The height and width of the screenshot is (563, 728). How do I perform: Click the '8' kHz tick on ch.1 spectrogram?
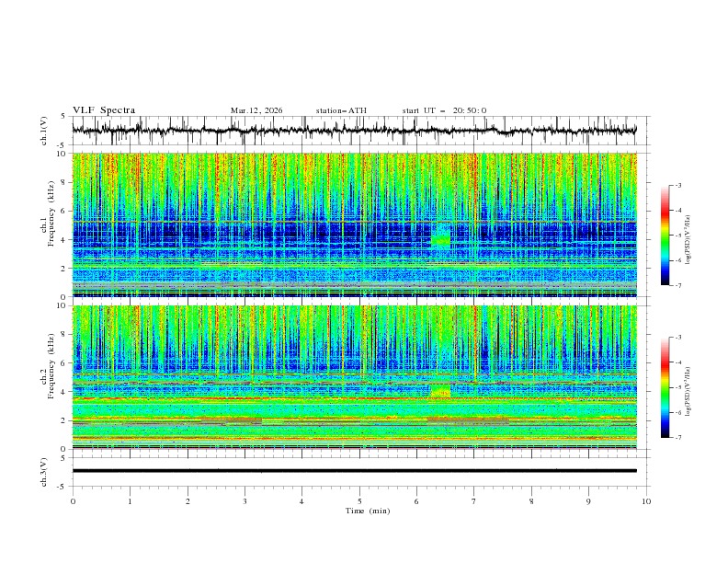click(64, 182)
